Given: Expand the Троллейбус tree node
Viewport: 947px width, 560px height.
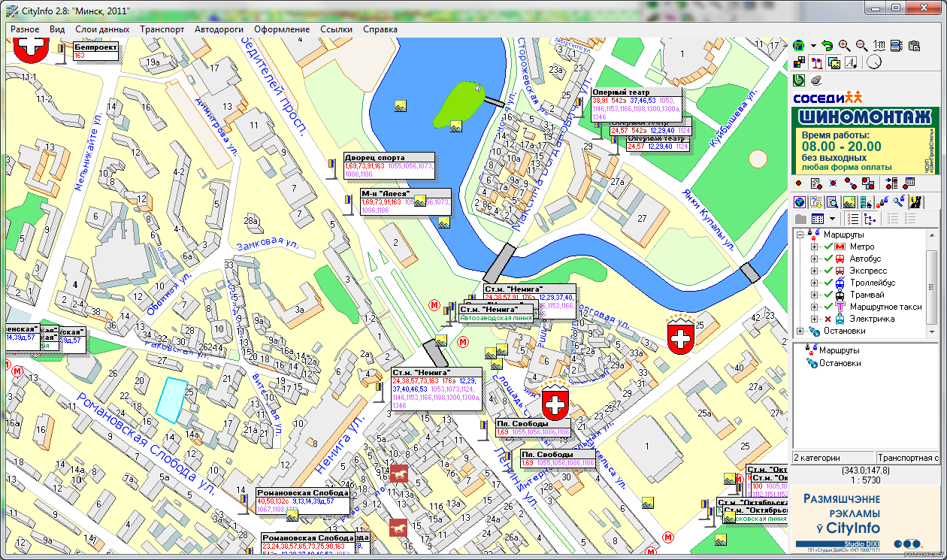Looking at the screenshot, I should pyautogui.click(x=815, y=283).
